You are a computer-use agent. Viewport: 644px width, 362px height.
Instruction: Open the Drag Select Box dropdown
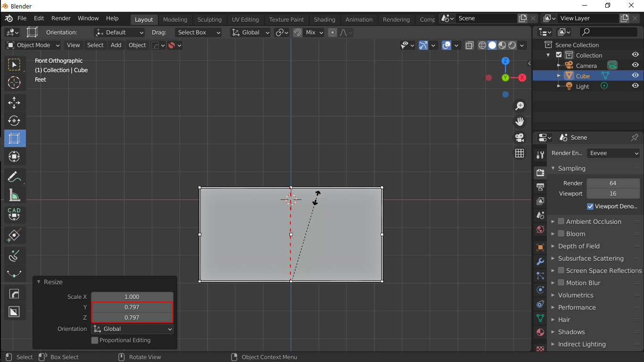(x=198, y=33)
